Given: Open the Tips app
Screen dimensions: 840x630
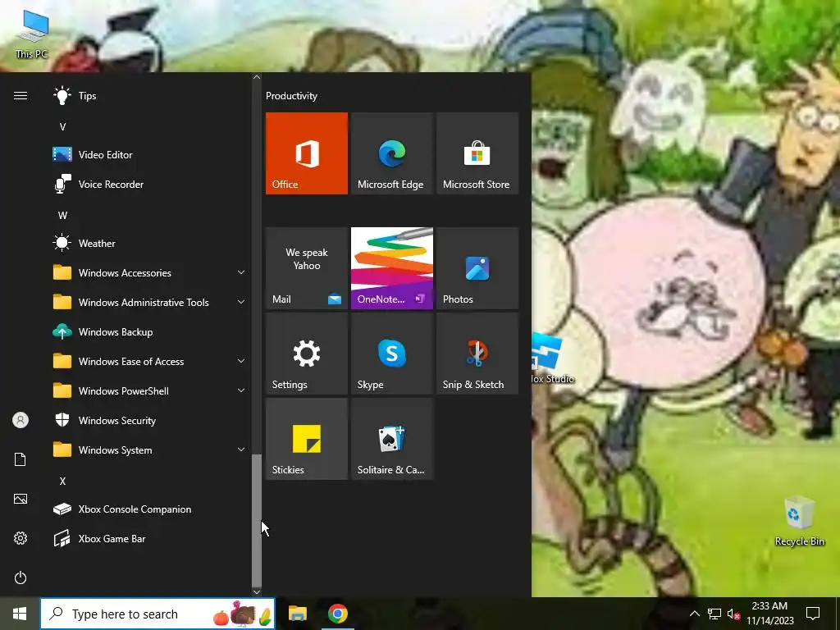Looking at the screenshot, I should (150, 96).
